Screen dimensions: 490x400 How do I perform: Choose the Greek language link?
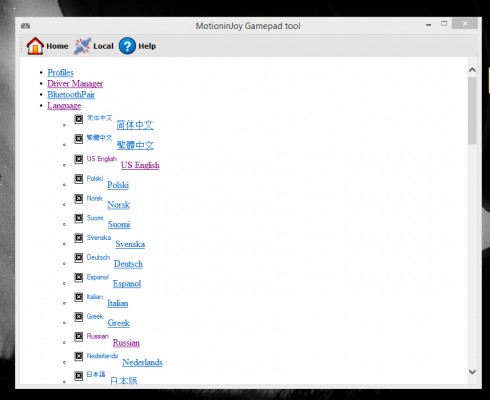coord(119,323)
